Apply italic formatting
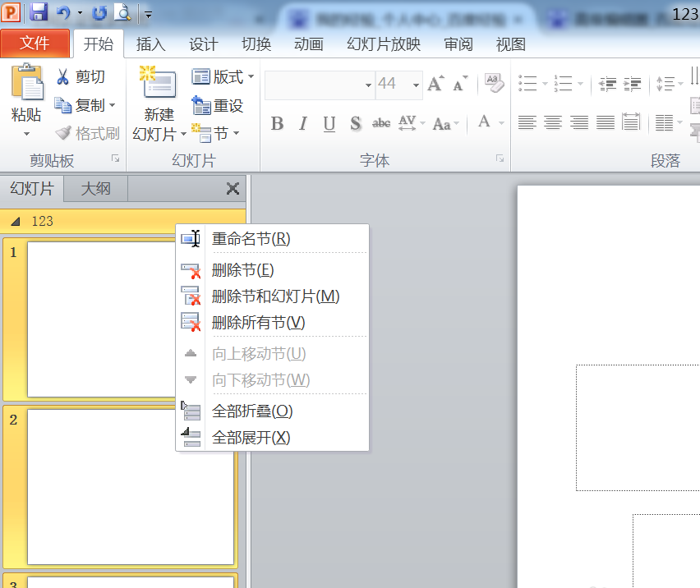Image resolution: width=700 pixels, height=588 pixels. [x=302, y=122]
